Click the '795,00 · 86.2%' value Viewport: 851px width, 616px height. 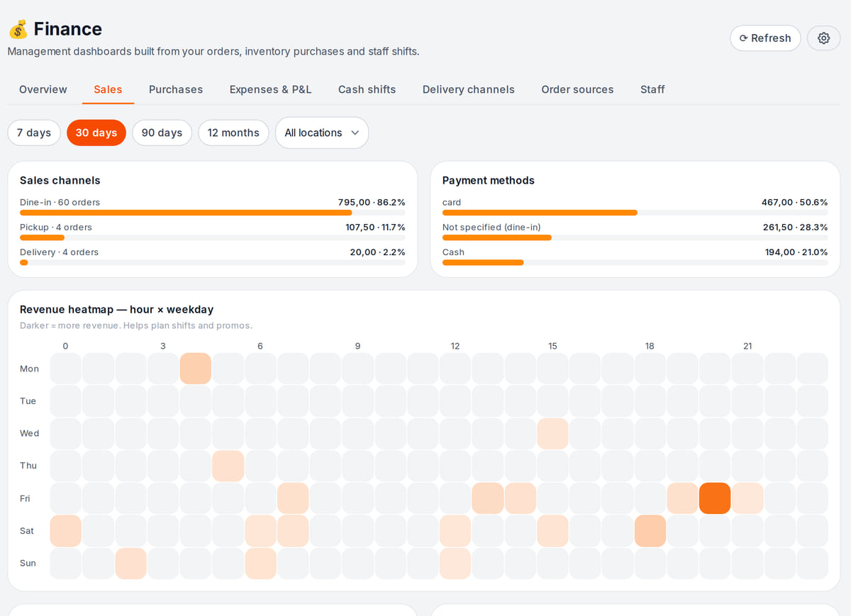372,202
